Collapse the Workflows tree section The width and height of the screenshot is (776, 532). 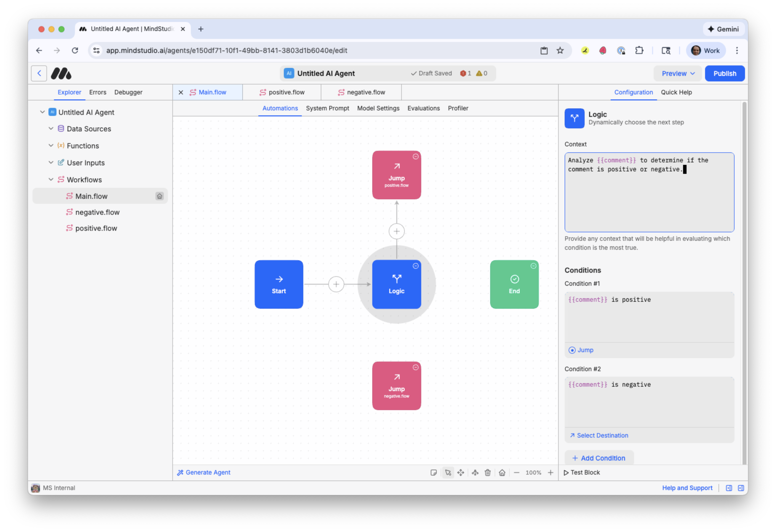pos(51,180)
